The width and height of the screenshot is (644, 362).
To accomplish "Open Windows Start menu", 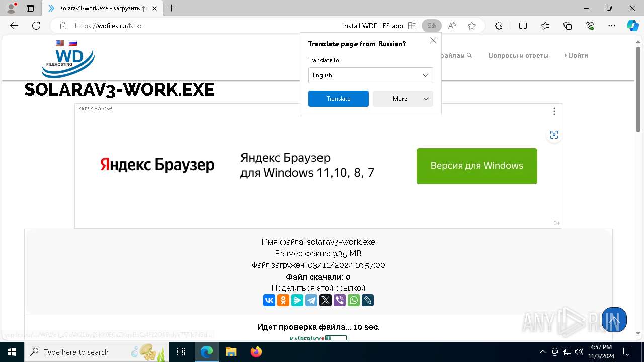I will pyautogui.click(x=12, y=352).
